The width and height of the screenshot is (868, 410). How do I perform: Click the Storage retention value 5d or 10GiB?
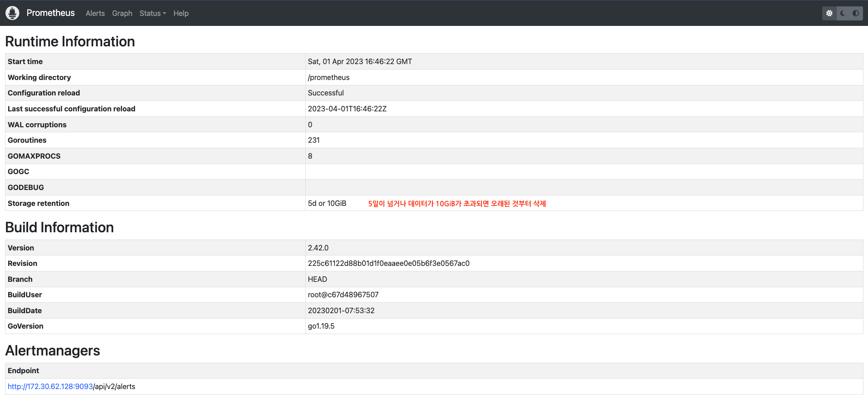327,204
